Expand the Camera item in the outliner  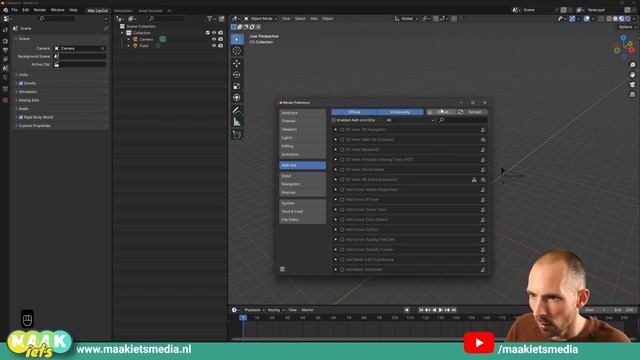point(129,39)
